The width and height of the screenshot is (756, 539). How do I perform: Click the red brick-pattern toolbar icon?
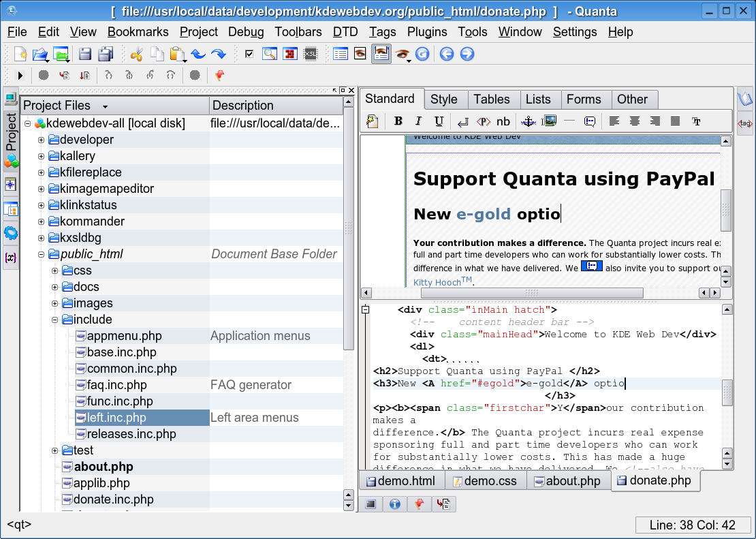(x=290, y=54)
